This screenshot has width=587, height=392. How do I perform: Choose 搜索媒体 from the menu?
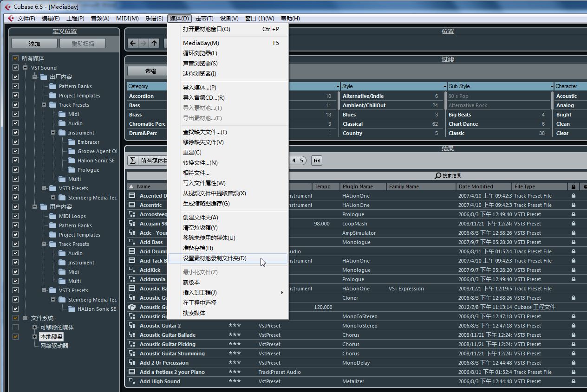pyautogui.click(x=228, y=313)
